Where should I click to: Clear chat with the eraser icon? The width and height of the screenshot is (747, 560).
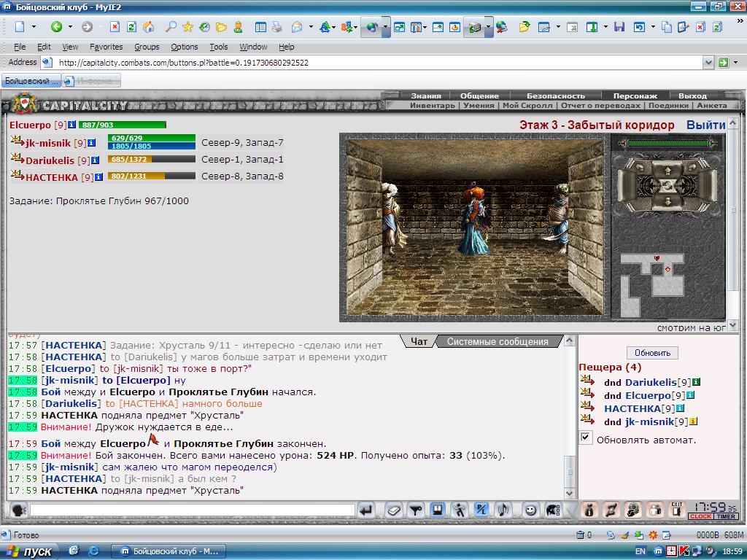click(x=393, y=510)
